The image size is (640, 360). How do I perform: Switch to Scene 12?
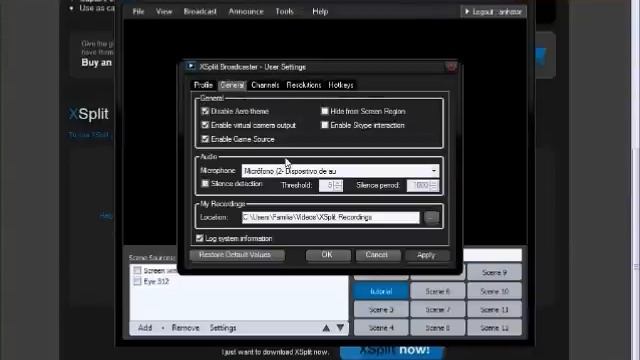[494, 328]
